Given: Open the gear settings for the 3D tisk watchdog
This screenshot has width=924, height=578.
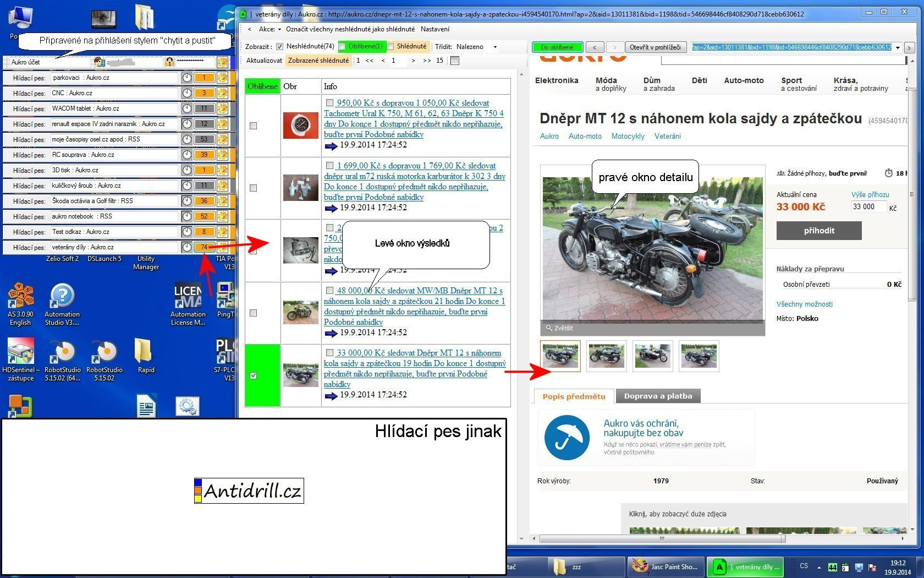Looking at the screenshot, I should 222,170.
